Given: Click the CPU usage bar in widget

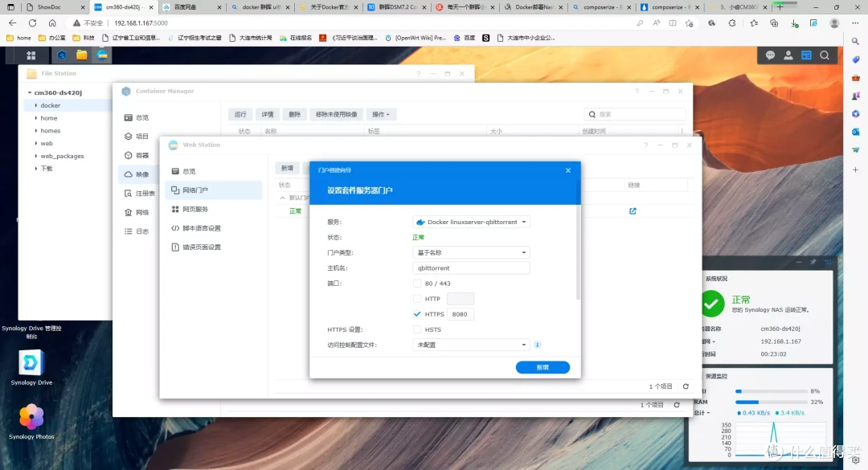Looking at the screenshot, I should coord(771,391).
